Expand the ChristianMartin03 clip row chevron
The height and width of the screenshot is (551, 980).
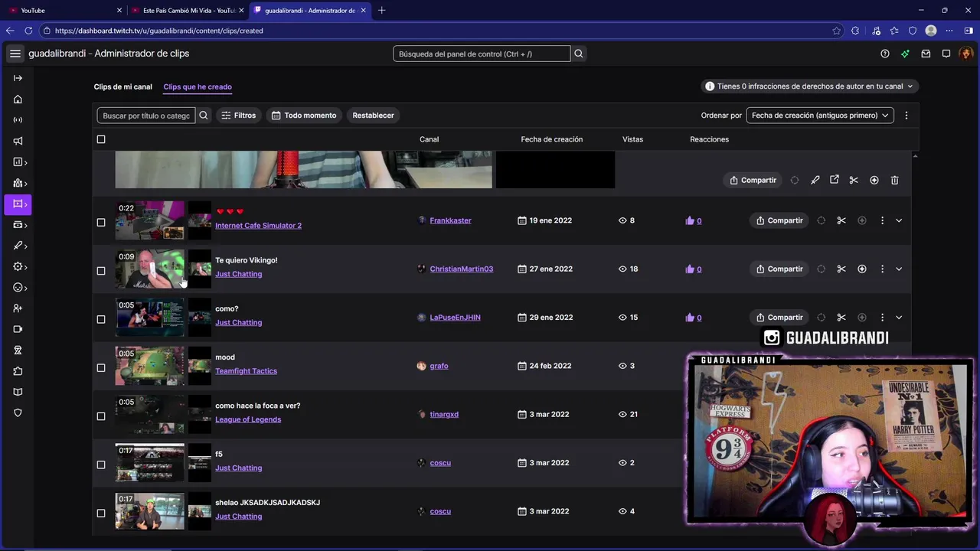(x=899, y=269)
